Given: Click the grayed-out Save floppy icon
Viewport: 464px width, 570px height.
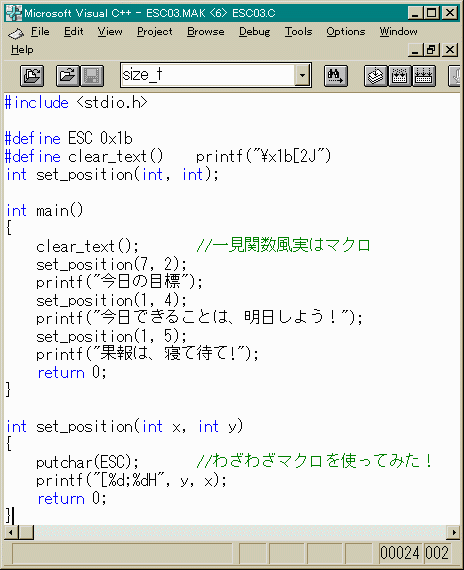Looking at the screenshot, I should click(x=92, y=76).
